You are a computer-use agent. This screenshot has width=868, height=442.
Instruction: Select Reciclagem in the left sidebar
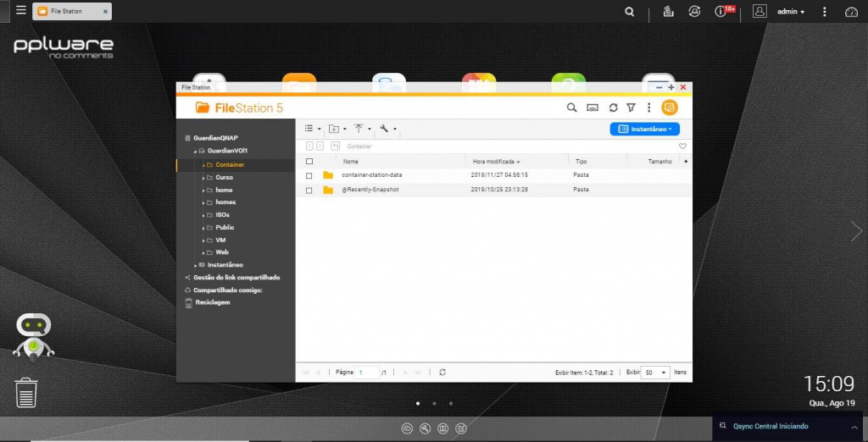pyautogui.click(x=213, y=302)
